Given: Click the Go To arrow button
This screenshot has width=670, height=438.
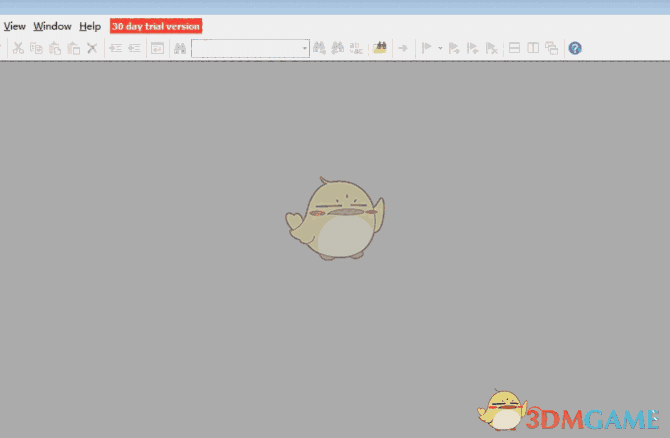Looking at the screenshot, I should click(x=403, y=48).
